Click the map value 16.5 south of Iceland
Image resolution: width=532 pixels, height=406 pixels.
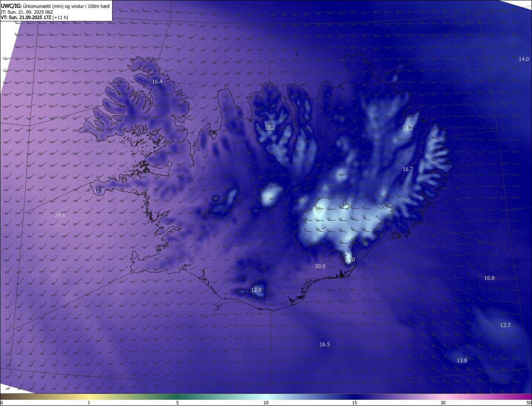tap(325, 345)
